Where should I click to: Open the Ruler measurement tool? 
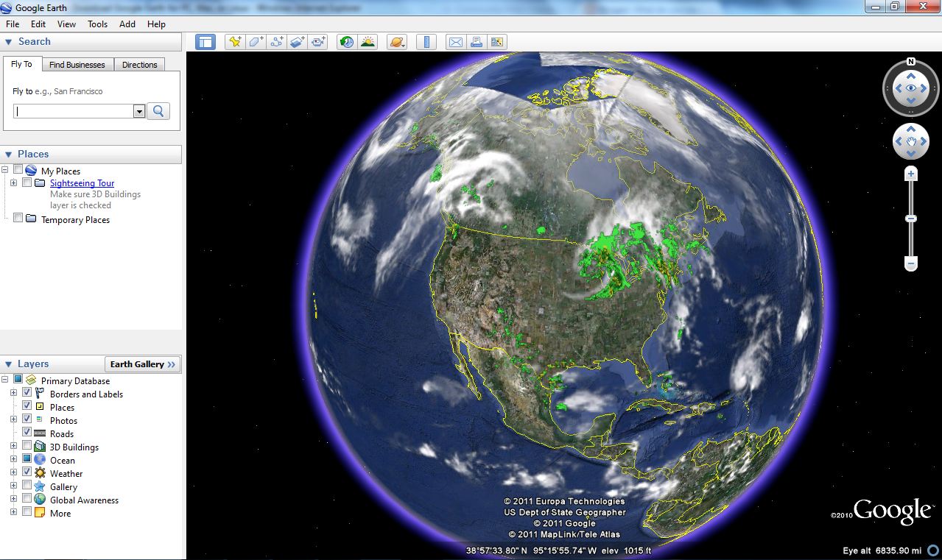click(x=426, y=42)
